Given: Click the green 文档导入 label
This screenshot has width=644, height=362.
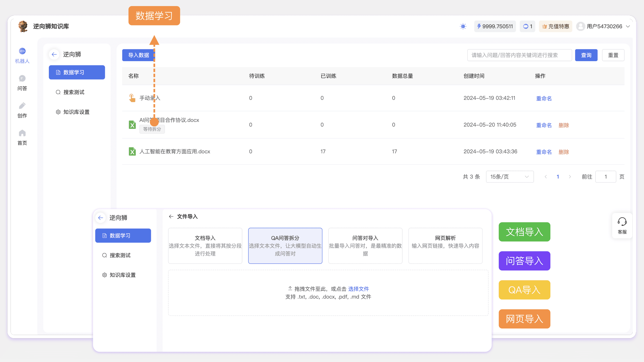Looking at the screenshot, I should [524, 232].
